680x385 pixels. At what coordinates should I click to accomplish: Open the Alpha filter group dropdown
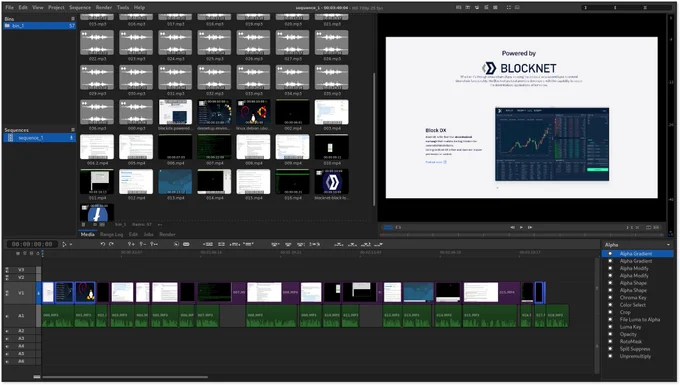638,245
